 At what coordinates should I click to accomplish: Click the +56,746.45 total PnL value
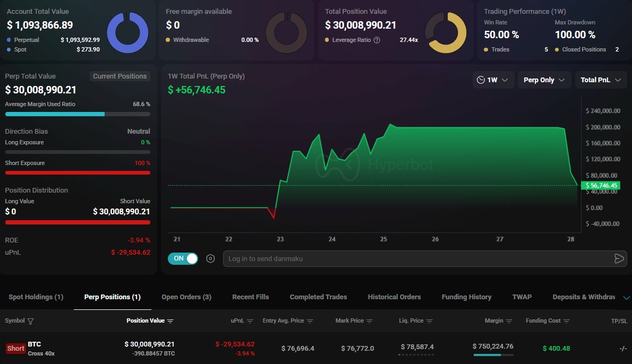point(197,90)
